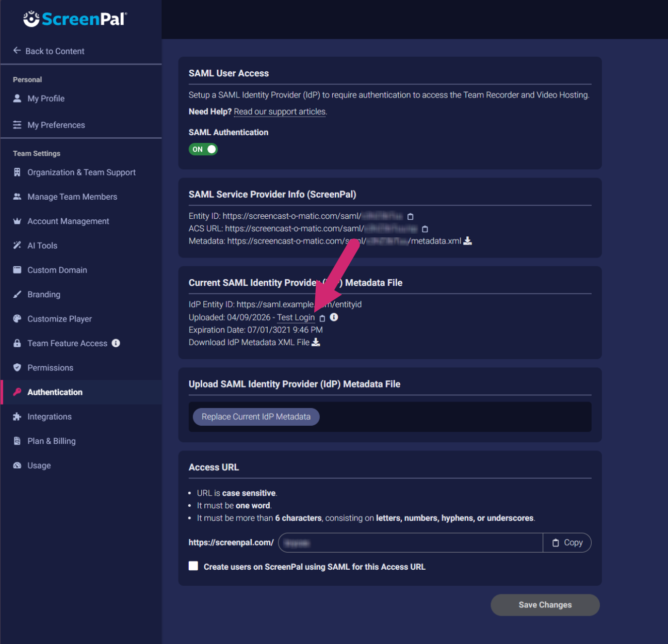Click the Organization building icon

click(17, 172)
